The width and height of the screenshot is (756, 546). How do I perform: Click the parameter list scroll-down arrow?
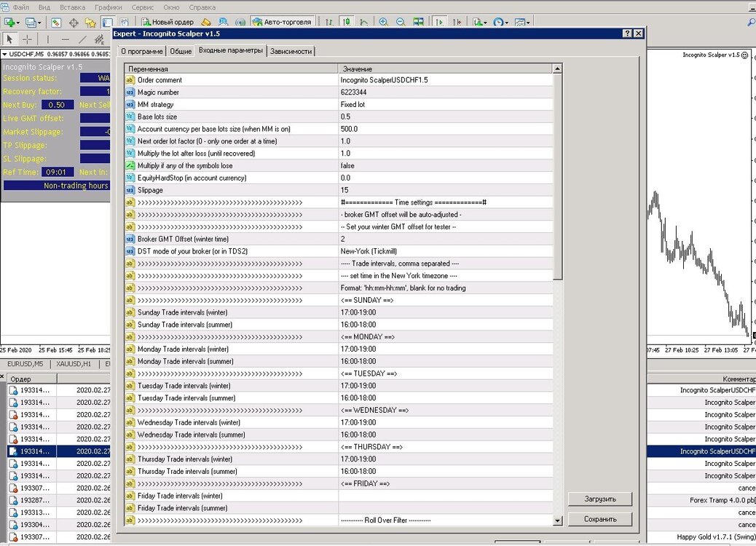[x=557, y=521]
